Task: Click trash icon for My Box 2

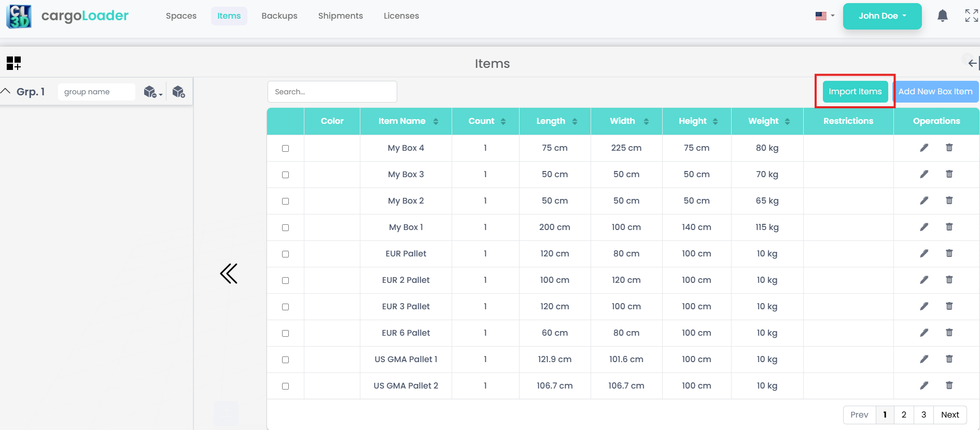Action: click(x=949, y=200)
